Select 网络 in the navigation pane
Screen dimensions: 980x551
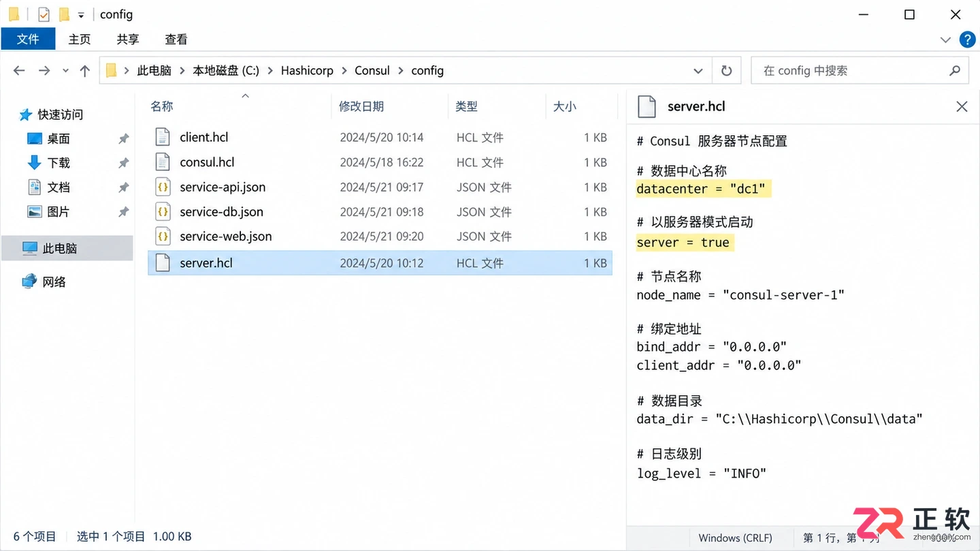click(44, 282)
